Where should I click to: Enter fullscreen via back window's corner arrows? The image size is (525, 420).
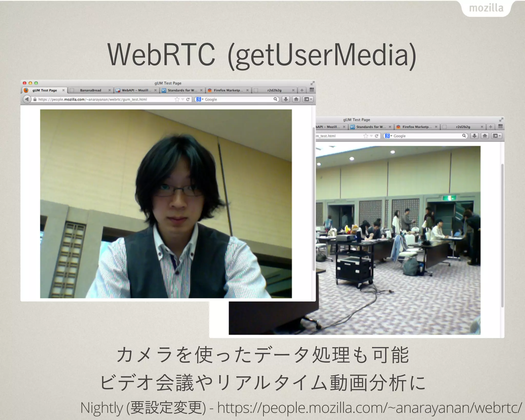pos(501,120)
